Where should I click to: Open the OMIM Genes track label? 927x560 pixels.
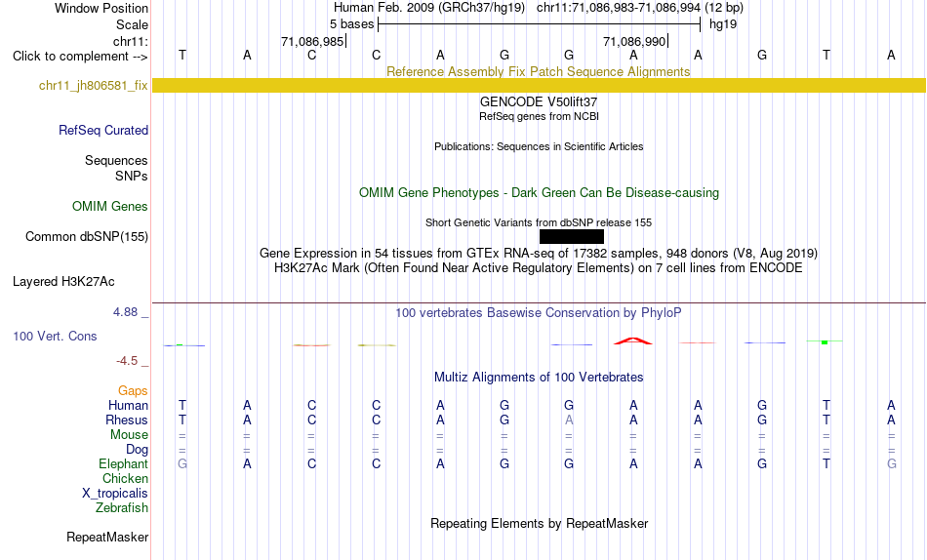[110, 207]
